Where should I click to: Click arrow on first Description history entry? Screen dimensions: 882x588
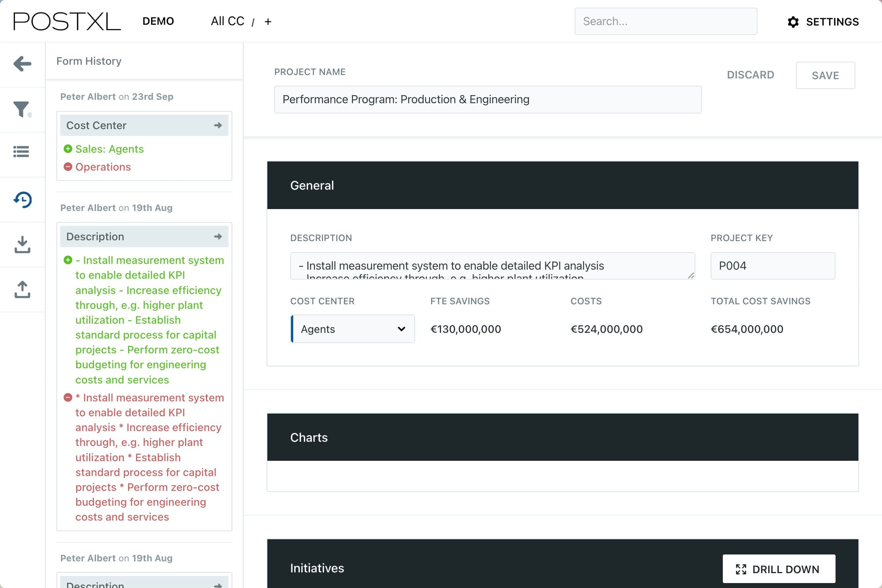pos(218,236)
